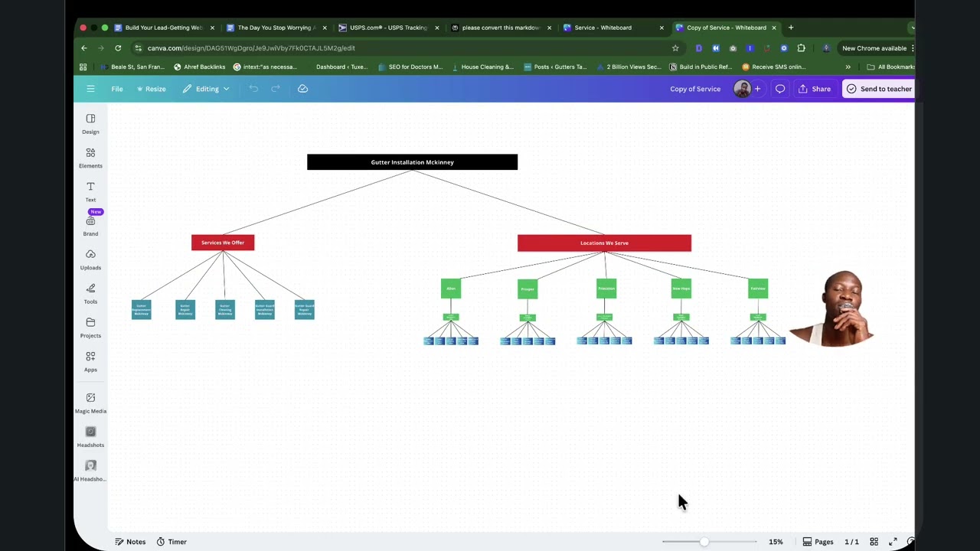The width and height of the screenshot is (980, 551).
Task: Open Notes at the bottom bar
Action: pyautogui.click(x=130, y=542)
